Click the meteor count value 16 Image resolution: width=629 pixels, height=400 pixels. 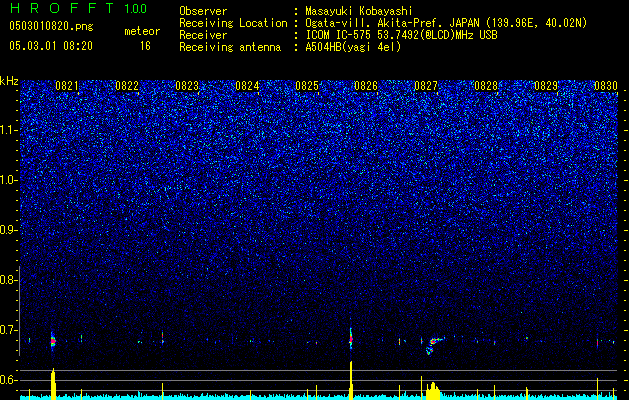[145, 46]
